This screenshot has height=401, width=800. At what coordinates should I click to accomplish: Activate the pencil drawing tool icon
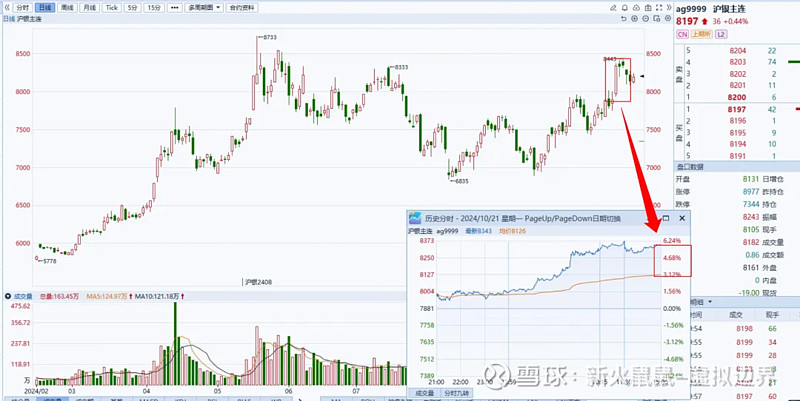614,8
